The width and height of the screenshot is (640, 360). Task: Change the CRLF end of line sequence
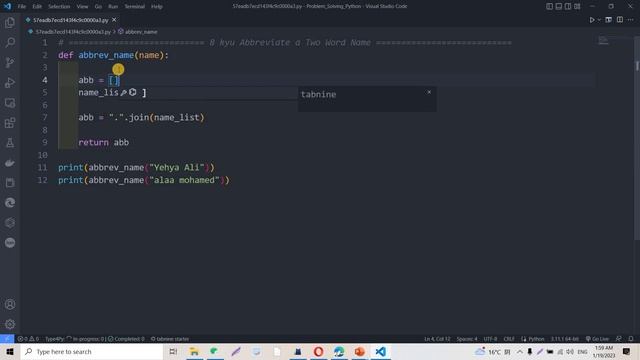point(509,339)
